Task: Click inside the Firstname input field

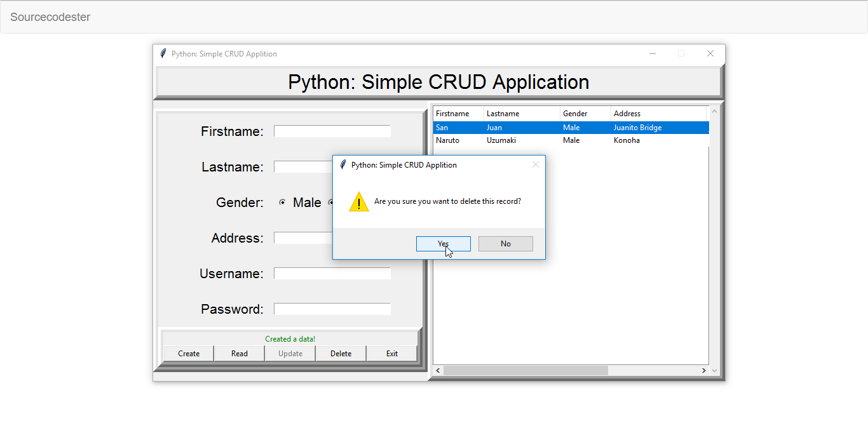Action: click(x=332, y=131)
